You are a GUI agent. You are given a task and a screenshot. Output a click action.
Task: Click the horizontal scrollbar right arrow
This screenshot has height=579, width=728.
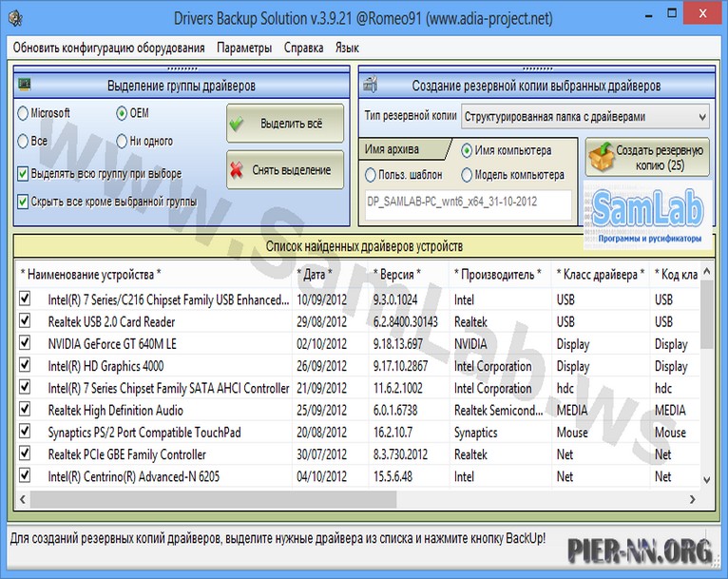(692, 499)
